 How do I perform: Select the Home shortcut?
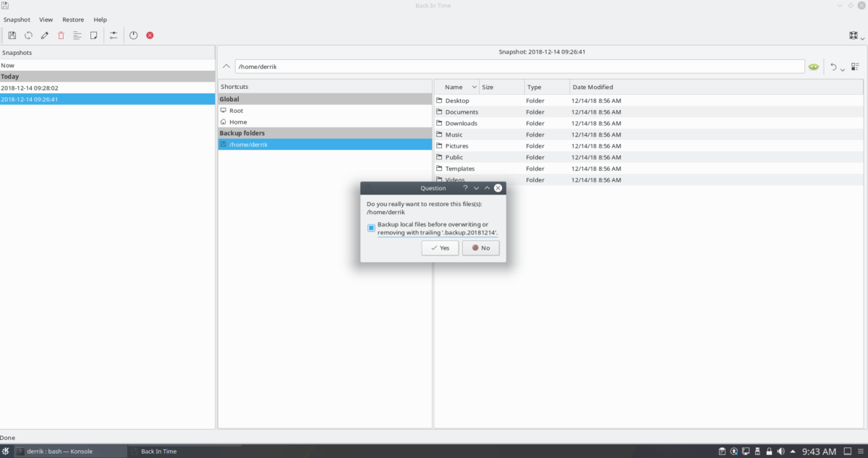point(325,122)
